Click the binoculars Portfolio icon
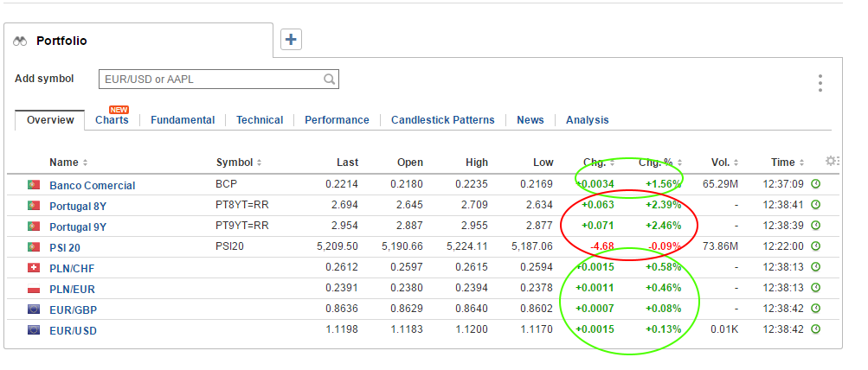 coord(21,41)
